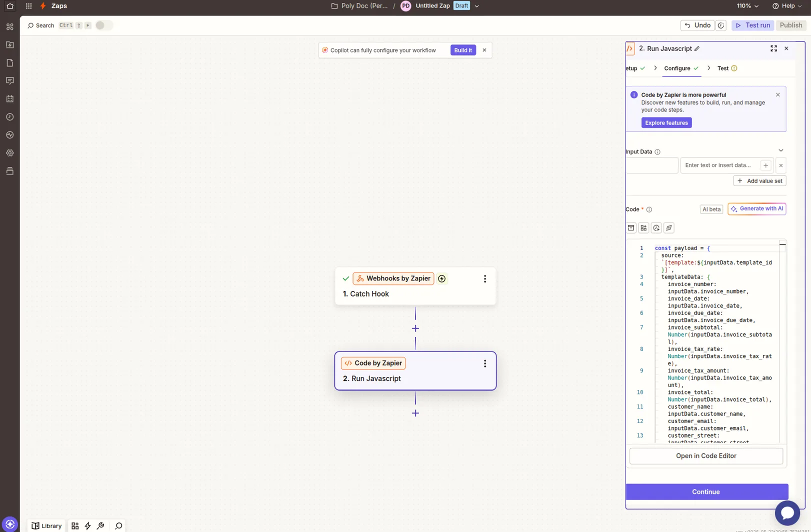Select the Catch Hook step card

[415, 286]
